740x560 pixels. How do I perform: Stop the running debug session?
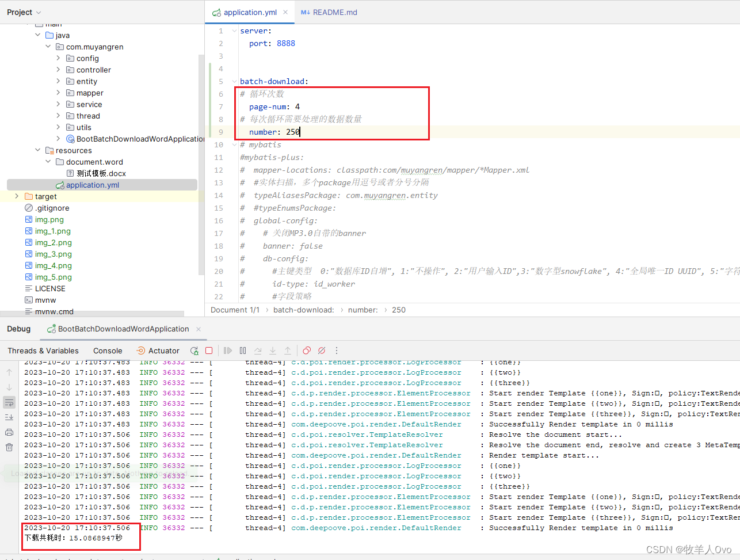click(209, 351)
